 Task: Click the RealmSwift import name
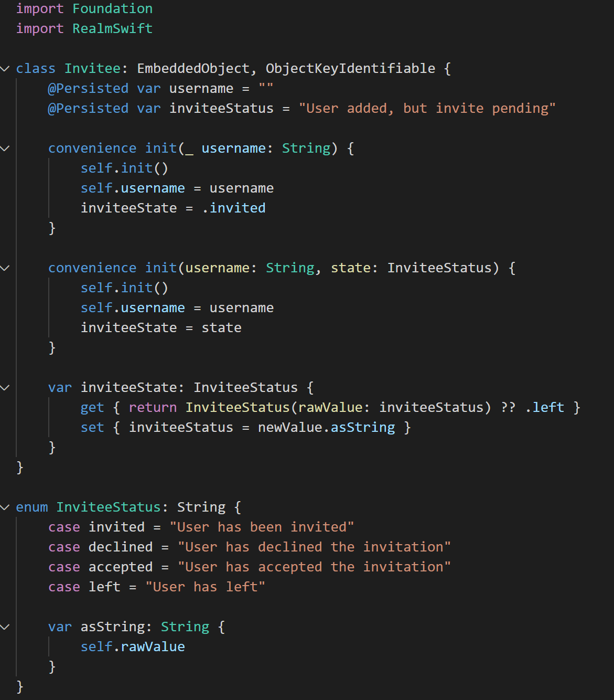pos(112,28)
